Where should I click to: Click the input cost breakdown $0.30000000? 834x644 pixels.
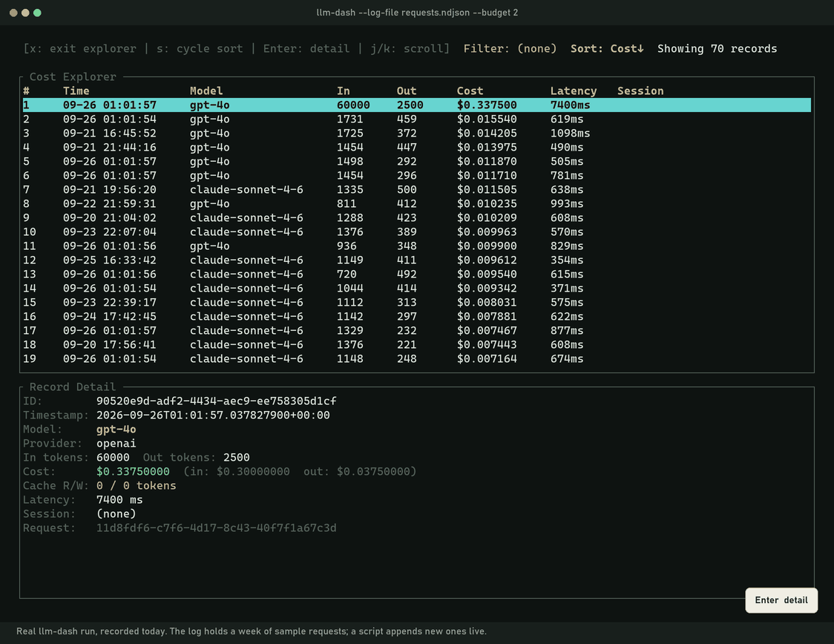(x=252, y=471)
